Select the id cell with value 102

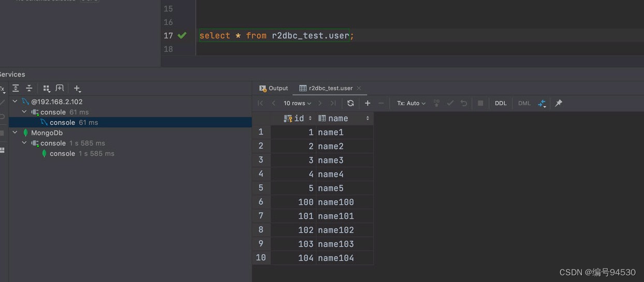point(294,230)
